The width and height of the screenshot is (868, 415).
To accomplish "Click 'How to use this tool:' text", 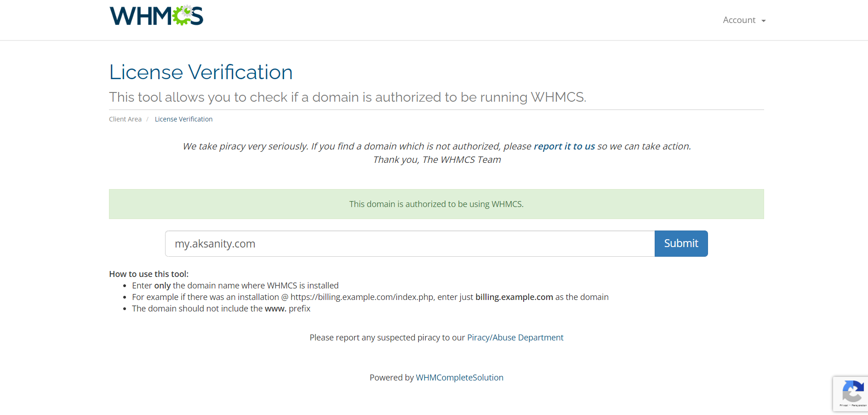I will [149, 274].
